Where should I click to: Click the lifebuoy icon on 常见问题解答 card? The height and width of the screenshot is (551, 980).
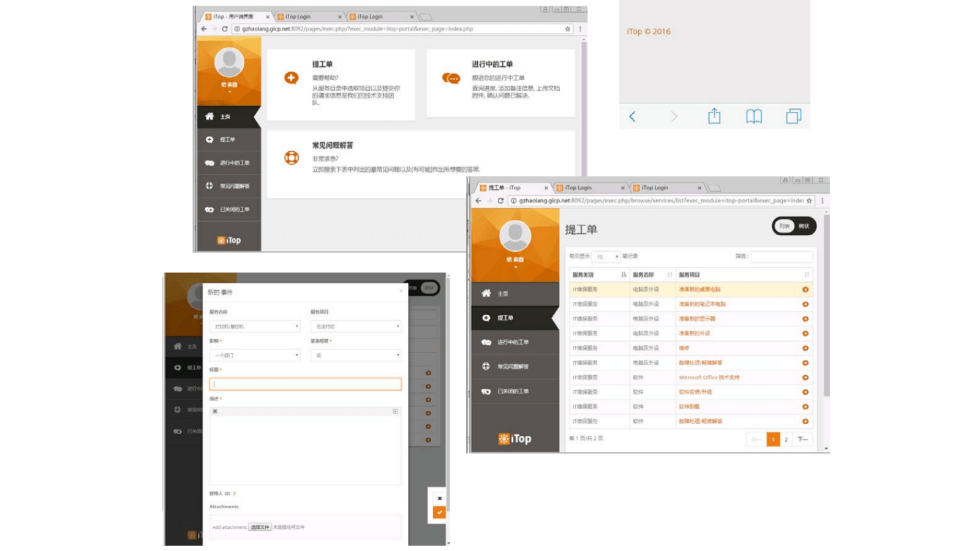click(292, 157)
